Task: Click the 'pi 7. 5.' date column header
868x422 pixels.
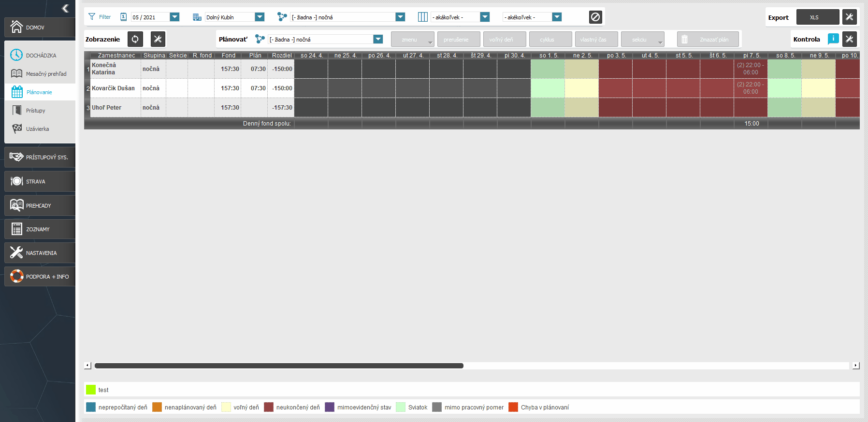Action: pos(752,56)
